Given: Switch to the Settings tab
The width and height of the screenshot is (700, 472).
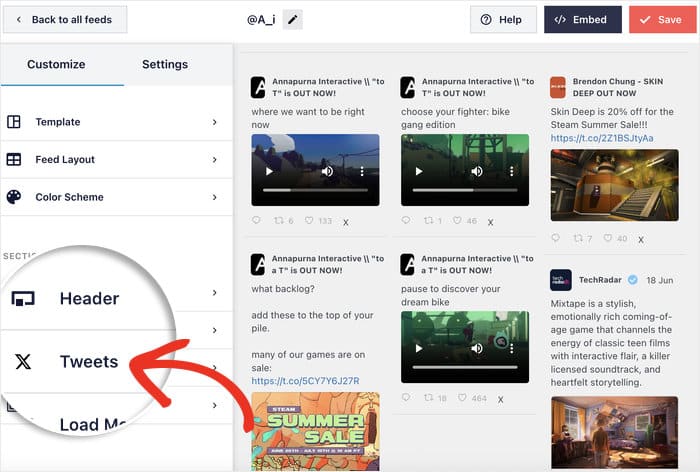Looking at the screenshot, I should coord(165,64).
